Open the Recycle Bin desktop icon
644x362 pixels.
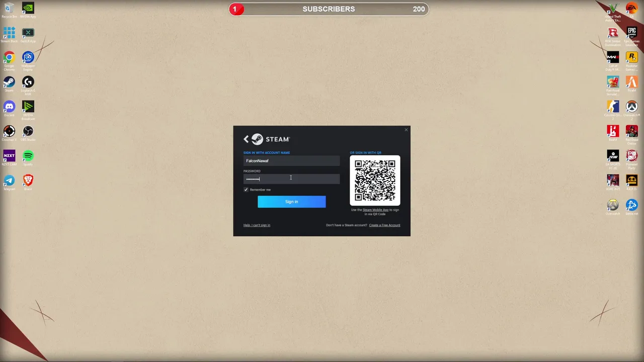tap(9, 10)
